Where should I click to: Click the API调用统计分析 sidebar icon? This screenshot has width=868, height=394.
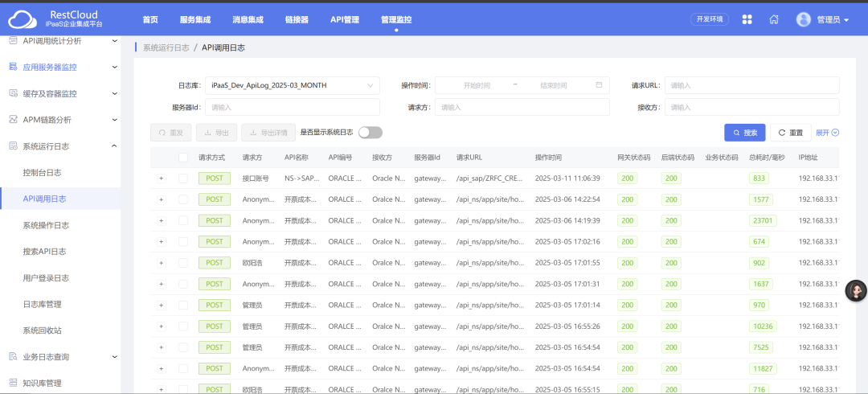coord(14,40)
